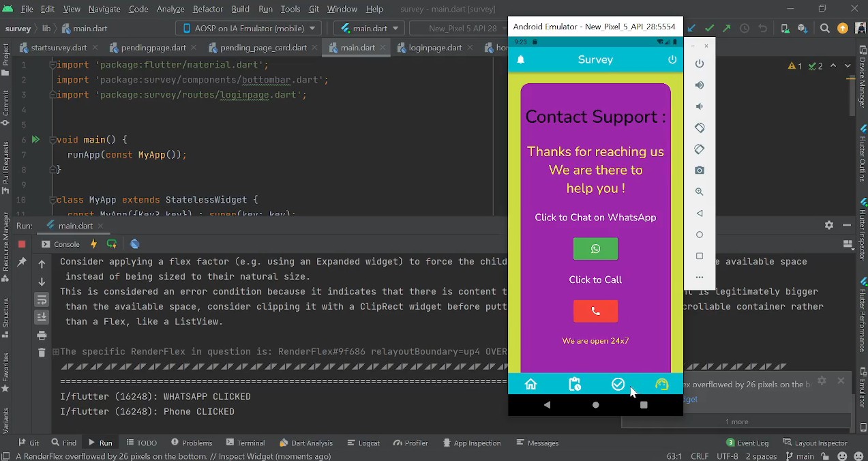The width and height of the screenshot is (868, 461).
Task: Stop the running app with the red square
Action: (x=22, y=244)
